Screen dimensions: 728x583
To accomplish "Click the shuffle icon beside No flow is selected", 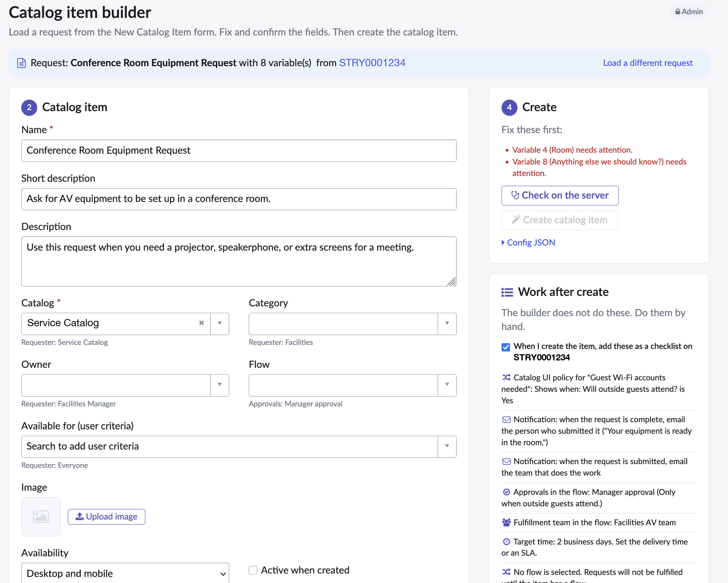I will click(506, 572).
